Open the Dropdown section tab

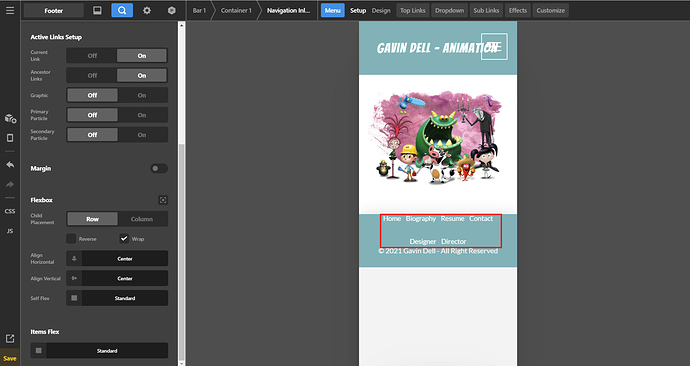pyautogui.click(x=449, y=11)
